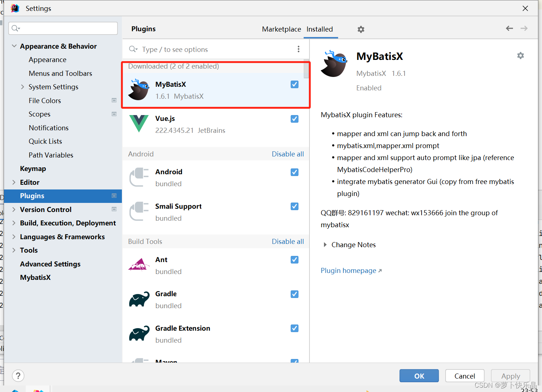The height and width of the screenshot is (392, 542).
Task: Focus the settings search field
Action: pos(63,28)
